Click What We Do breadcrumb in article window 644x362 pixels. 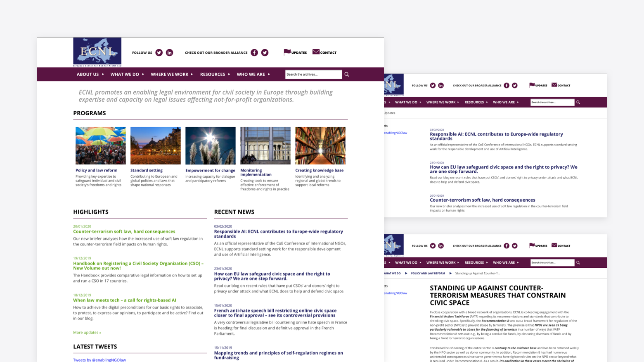click(392, 273)
